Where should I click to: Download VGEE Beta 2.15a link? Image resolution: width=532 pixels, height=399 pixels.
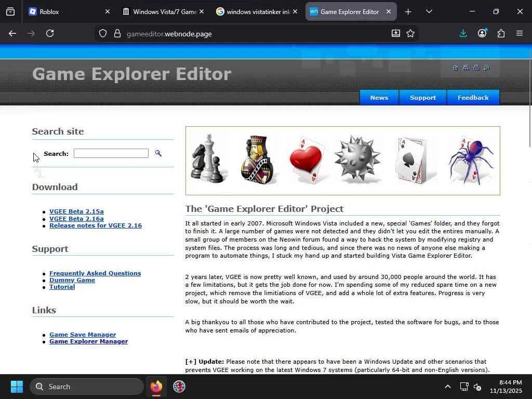pyautogui.click(x=76, y=211)
